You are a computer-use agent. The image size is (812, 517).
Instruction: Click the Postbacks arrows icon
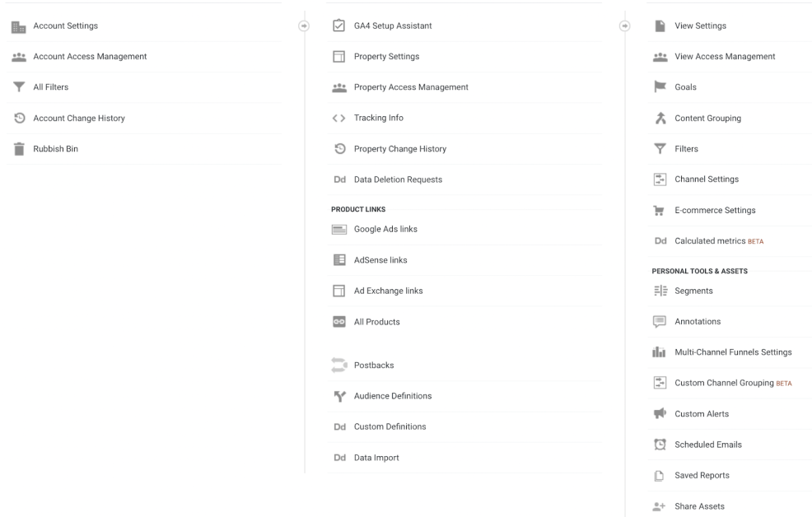[x=338, y=365]
